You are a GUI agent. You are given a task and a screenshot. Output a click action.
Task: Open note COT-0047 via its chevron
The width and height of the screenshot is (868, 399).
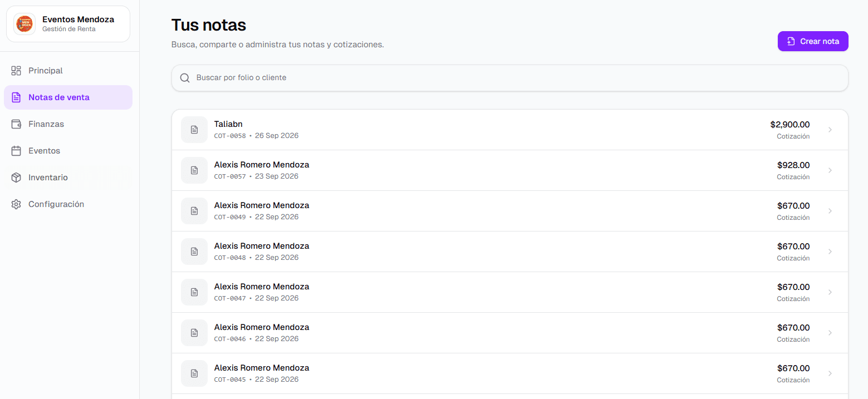coord(830,292)
